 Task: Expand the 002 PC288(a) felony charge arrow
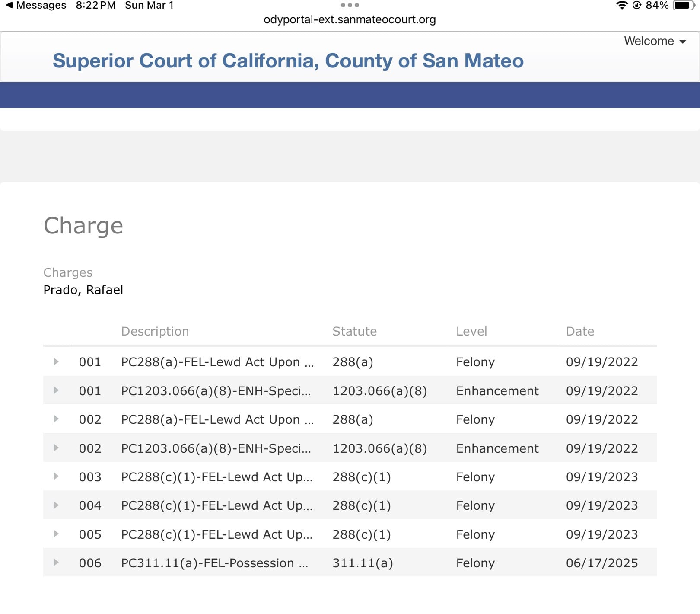[x=56, y=419]
